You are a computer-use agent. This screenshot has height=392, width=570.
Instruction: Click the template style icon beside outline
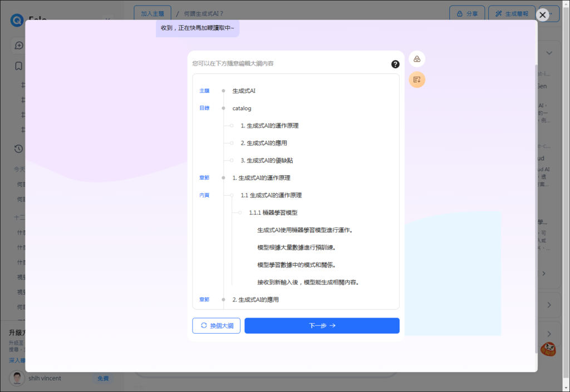(417, 59)
